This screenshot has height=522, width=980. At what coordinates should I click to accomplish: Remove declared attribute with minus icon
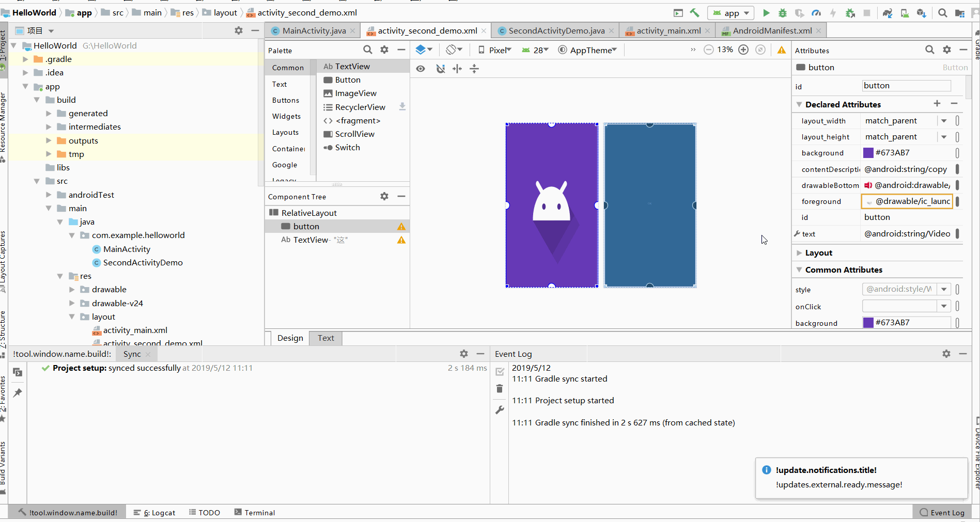954,104
